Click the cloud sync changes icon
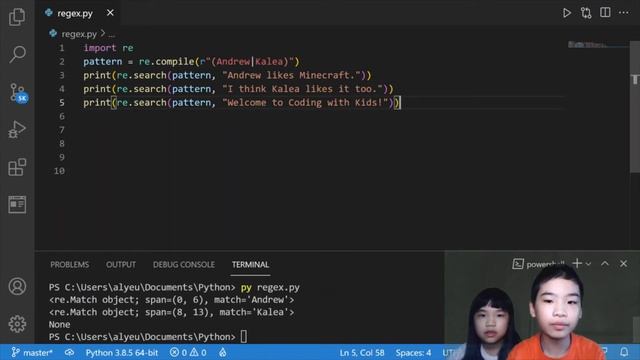The height and width of the screenshot is (360, 640). pyautogui.click(x=69, y=352)
